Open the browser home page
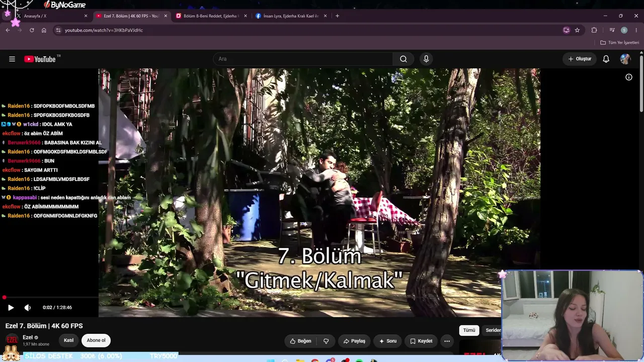The image size is (644, 362). [x=44, y=30]
